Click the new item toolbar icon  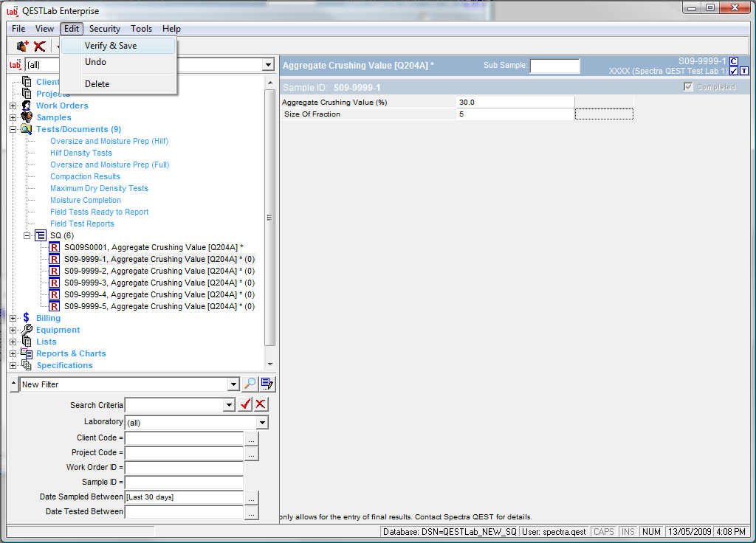click(x=22, y=46)
